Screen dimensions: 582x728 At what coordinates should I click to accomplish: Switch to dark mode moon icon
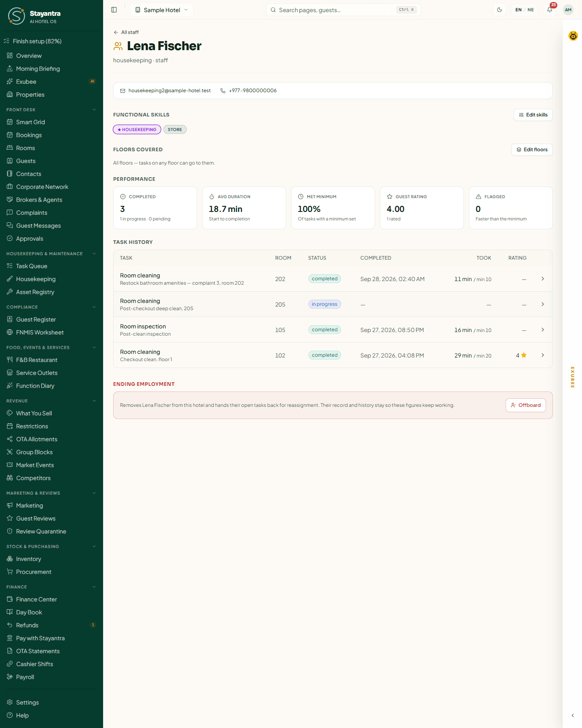click(500, 10)
